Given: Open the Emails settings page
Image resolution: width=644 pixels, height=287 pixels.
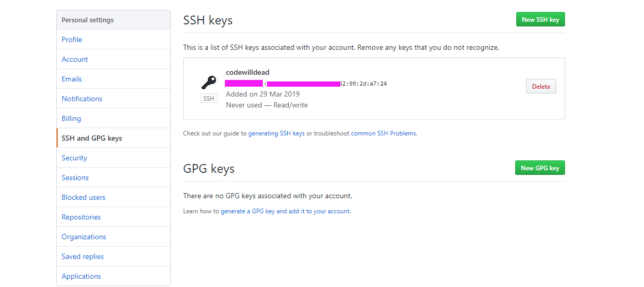Looking at the screenshot, I should click(x=72, y=79).
